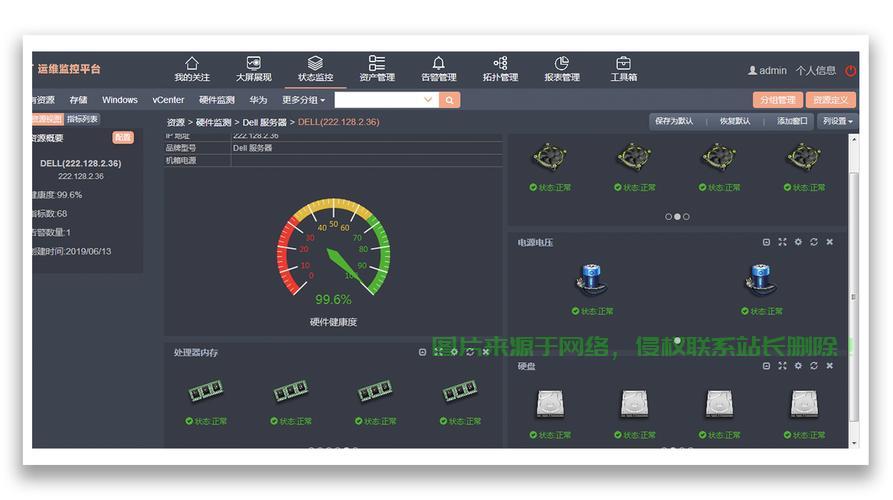Refresh the 电源电压 panel
The height and width of the screenshot is (500, 893).
[814, 242]
